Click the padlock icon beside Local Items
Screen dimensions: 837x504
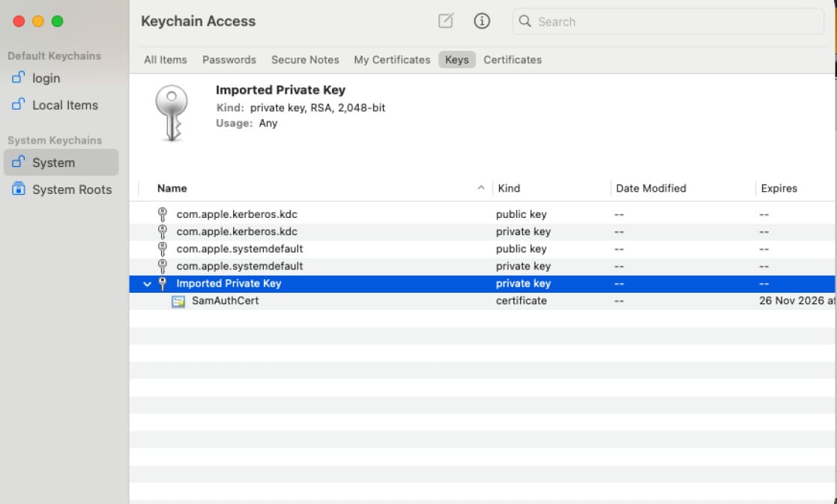19,105
